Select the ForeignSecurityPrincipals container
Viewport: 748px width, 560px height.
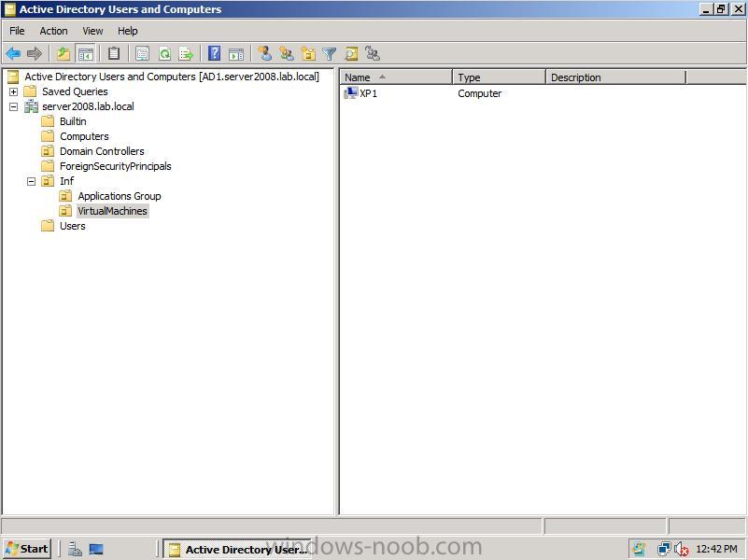tap(115, 166)
